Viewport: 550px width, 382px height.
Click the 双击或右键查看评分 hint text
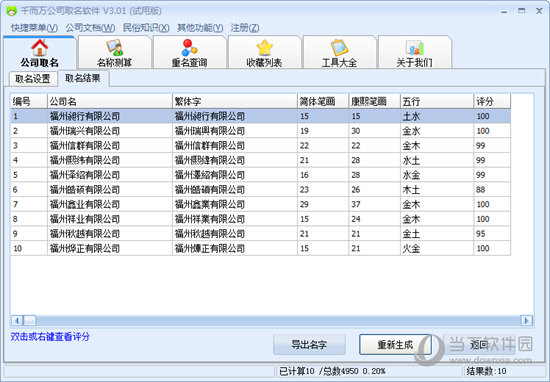[x=50, y=337]
